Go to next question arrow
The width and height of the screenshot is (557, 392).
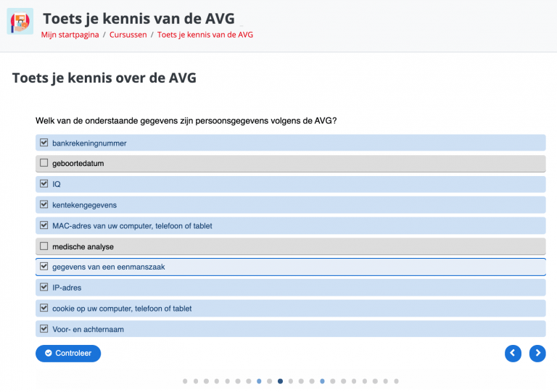pyautogui.click(x=537, y=354)
